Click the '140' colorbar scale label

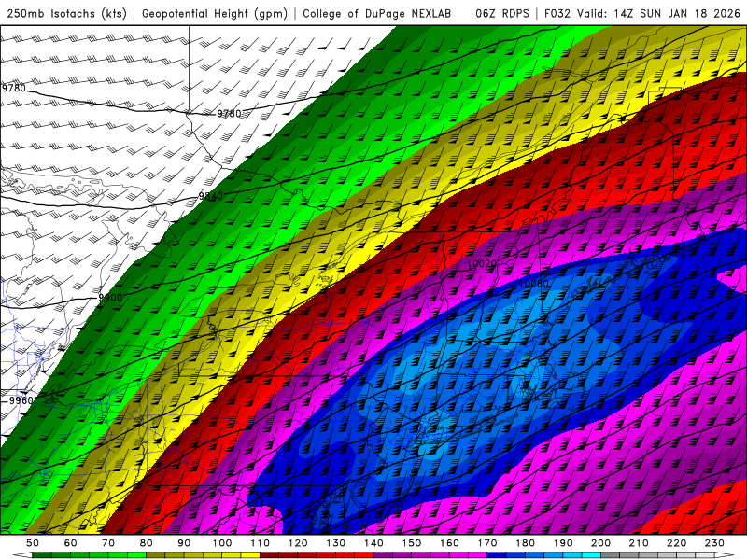pyautogui.click(x=373, y=543)
